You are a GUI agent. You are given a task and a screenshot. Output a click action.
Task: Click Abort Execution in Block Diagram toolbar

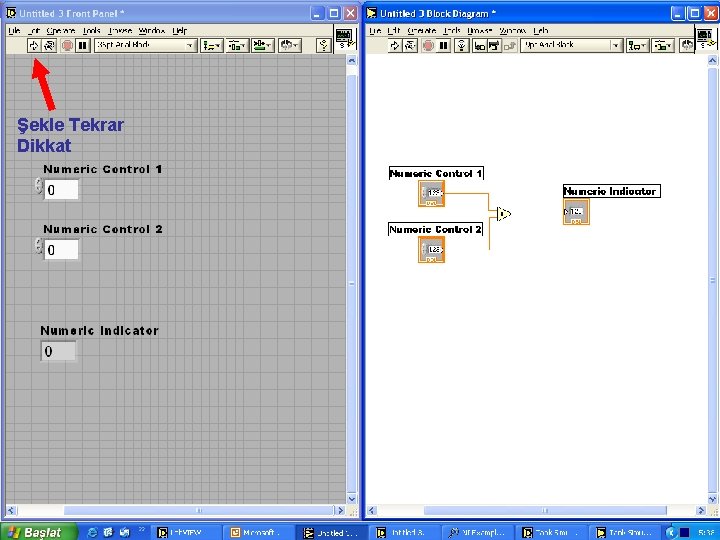click(x=428, y=45)
